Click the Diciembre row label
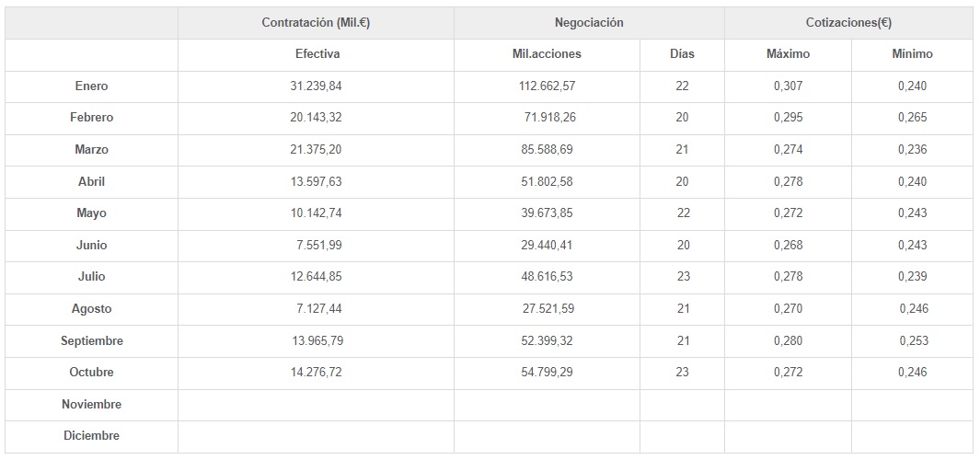This screenshot has width=980, height=460. 91,436
